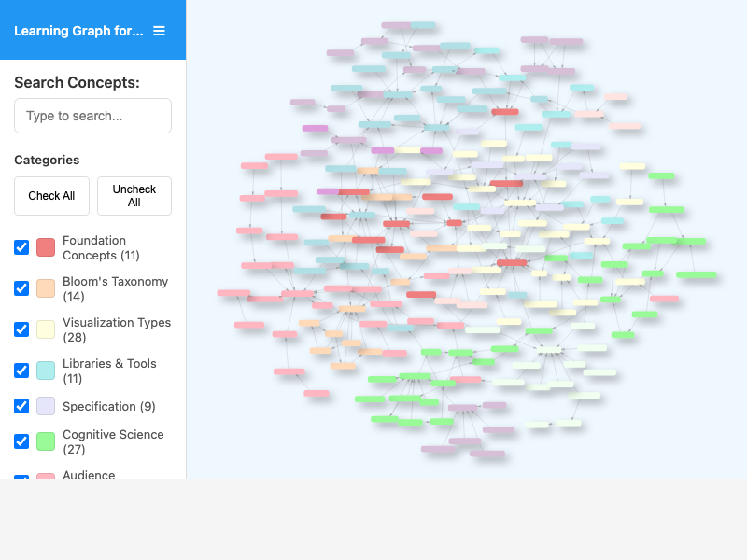The width and height of the screenshot is (747, 560).
Task: Click the green Cognitive Science color swatch
Action: tap(45, 441)
